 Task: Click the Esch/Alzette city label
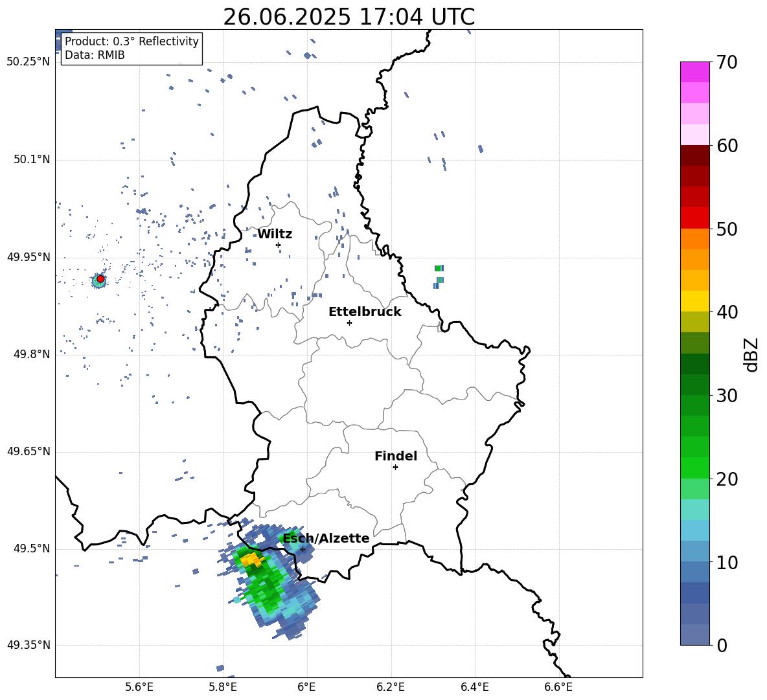326,539
